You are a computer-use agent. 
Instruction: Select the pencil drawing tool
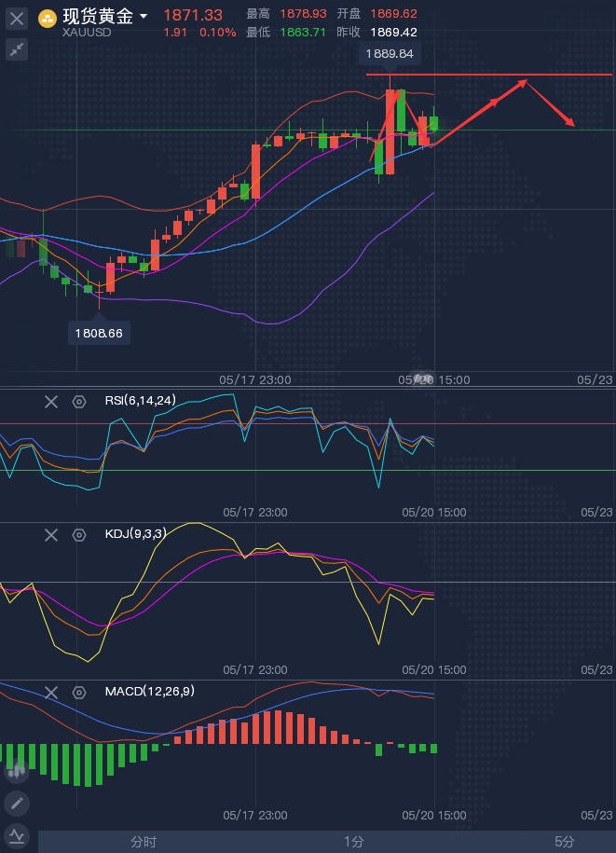pos(17,803)
